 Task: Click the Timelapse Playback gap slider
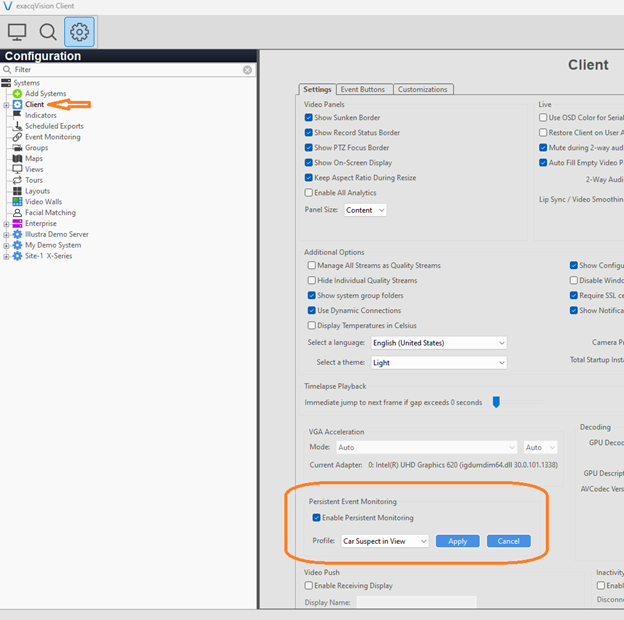point(496,402)
